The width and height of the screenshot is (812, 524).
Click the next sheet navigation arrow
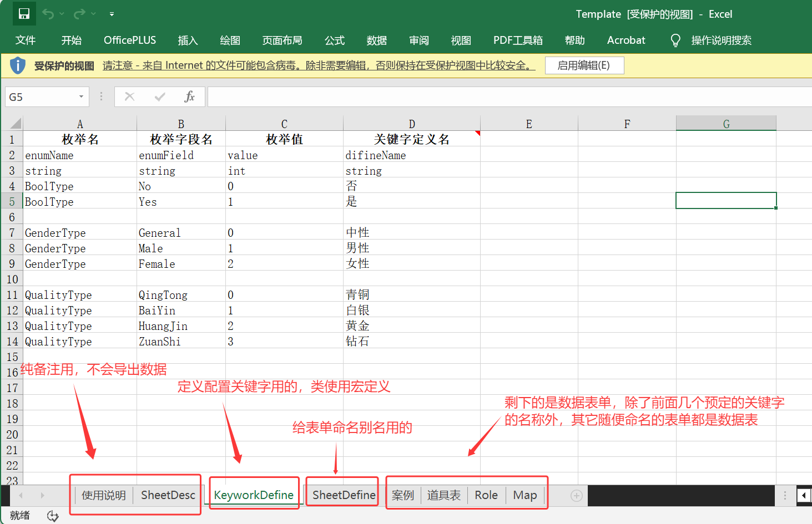click(x=42, y=495)
